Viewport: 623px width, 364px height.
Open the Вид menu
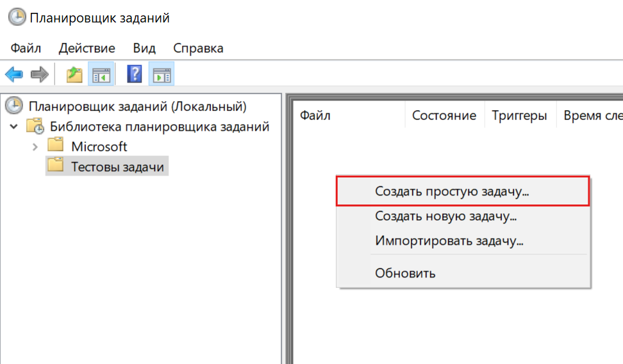click(144, 48)
